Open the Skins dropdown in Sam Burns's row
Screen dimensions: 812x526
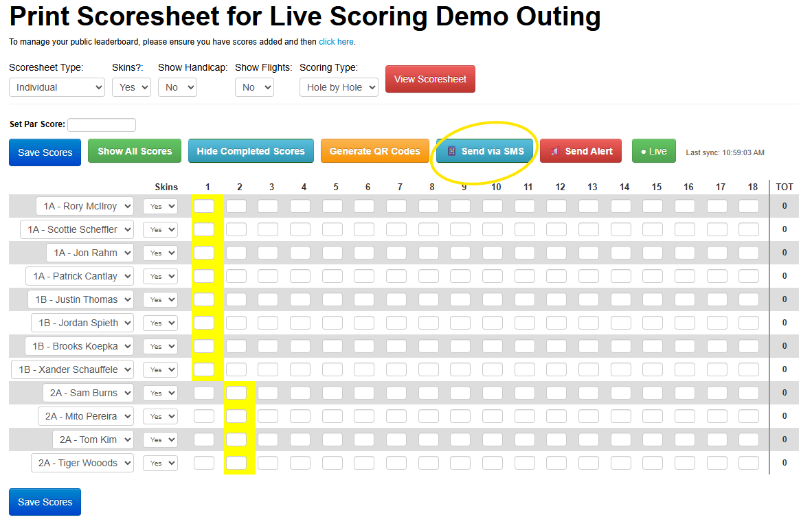[x=161, y=392]
